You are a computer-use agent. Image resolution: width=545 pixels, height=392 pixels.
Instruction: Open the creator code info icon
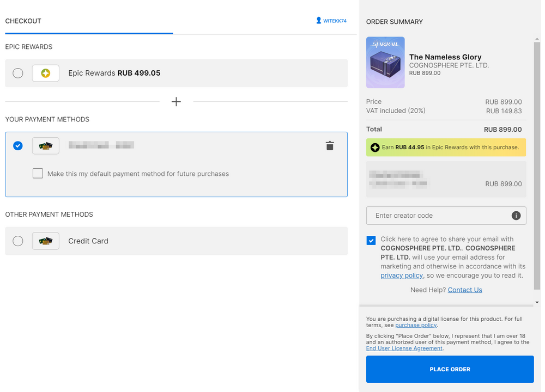[516, 216]
